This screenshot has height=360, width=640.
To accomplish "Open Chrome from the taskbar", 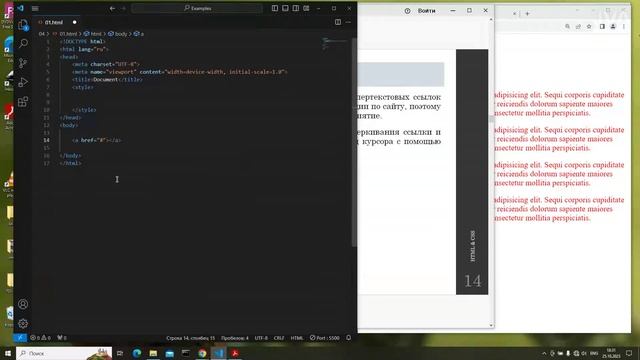I will (x=202, y=353).
